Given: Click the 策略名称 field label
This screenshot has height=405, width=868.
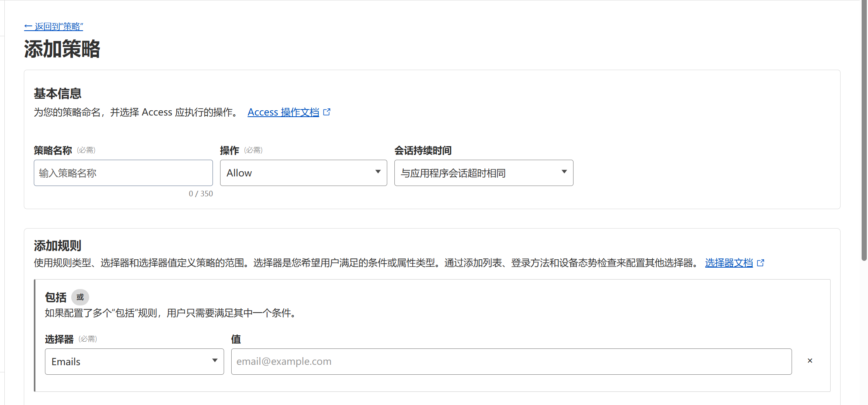Looking at the screenshot, I should (x=53, y=151).
